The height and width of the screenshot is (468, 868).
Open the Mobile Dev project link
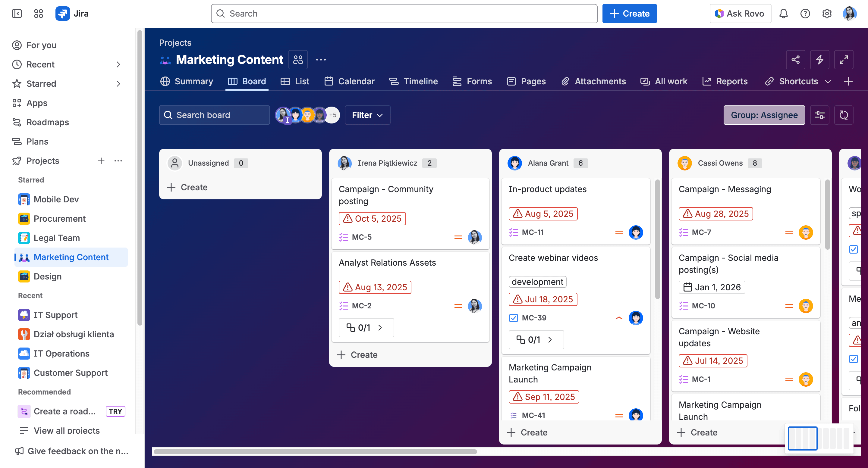(x=56, y=199)
